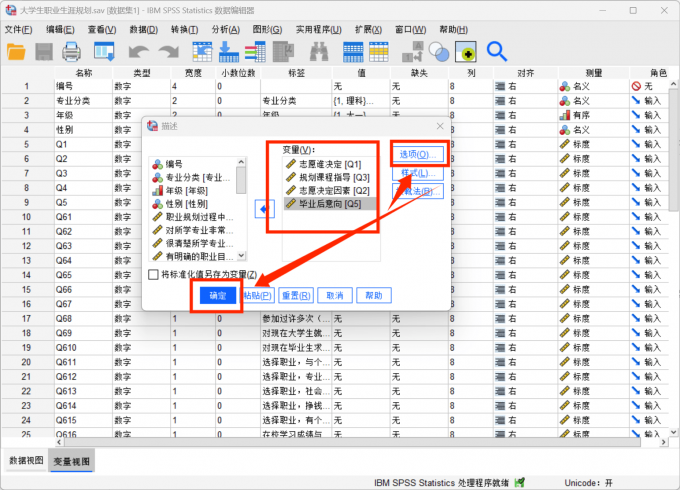680x490 pixels.
Task: Select 规划课程指导 [Q3] in variables list
Action: point(330,177)
